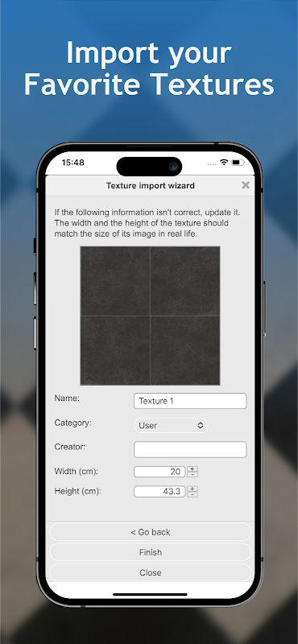
Task: Select the Height (cm) value field
Action: 159,492
